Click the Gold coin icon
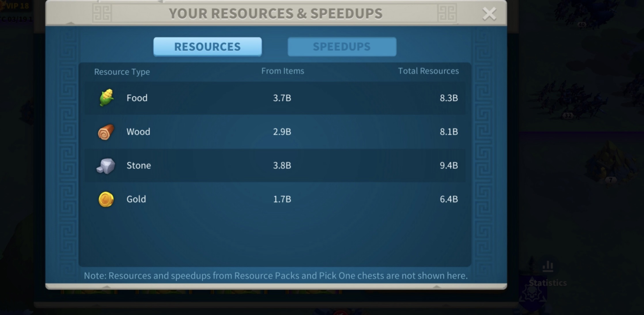Image resolution: width=644 pixels, height=315 pixels. [x=106, y=199]
